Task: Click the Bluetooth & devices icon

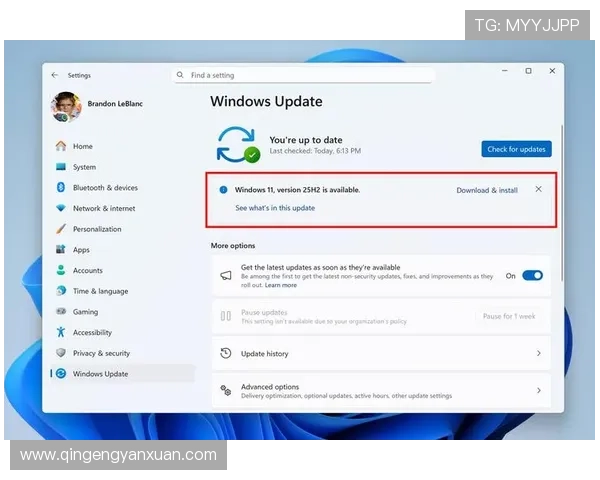Action: point(61,188)
